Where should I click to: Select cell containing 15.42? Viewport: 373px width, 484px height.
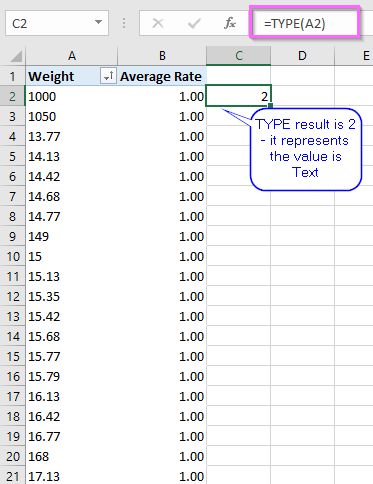pyautogui.click(x=72, y=316)
